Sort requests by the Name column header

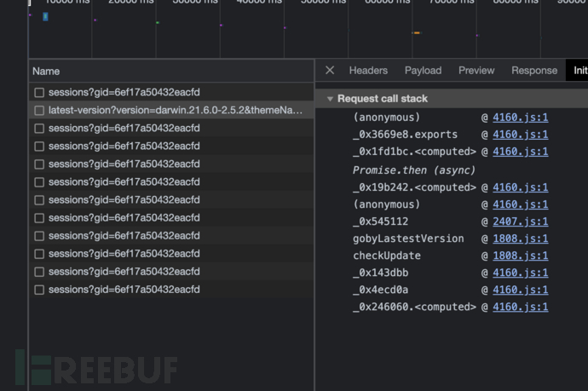click(x=47, y=72)
